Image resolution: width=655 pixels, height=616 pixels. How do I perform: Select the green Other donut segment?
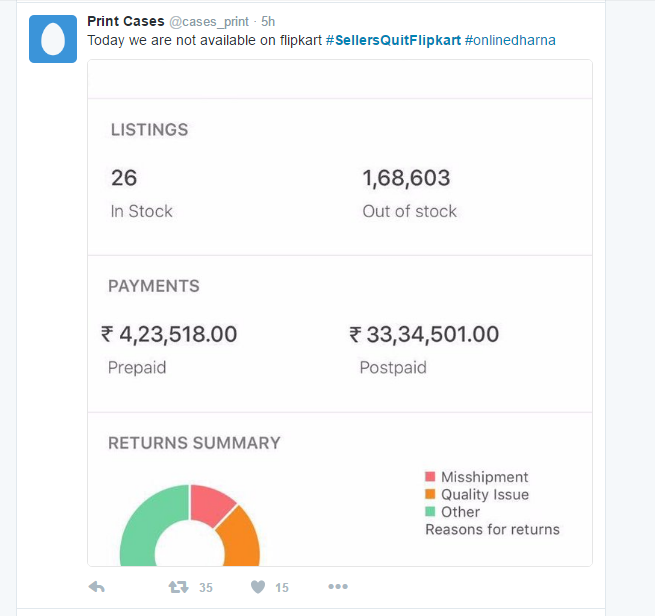coord(150,522)
